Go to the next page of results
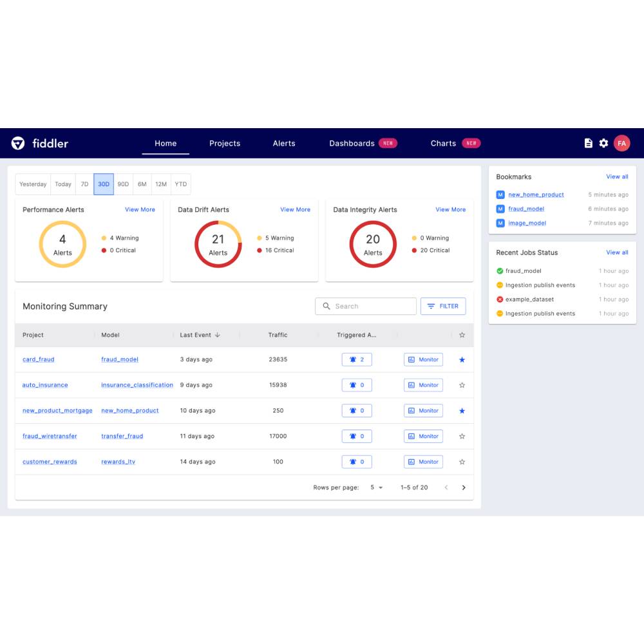This screenshot has height=644, width=644. pyautogui.click(x=464, y=488)
